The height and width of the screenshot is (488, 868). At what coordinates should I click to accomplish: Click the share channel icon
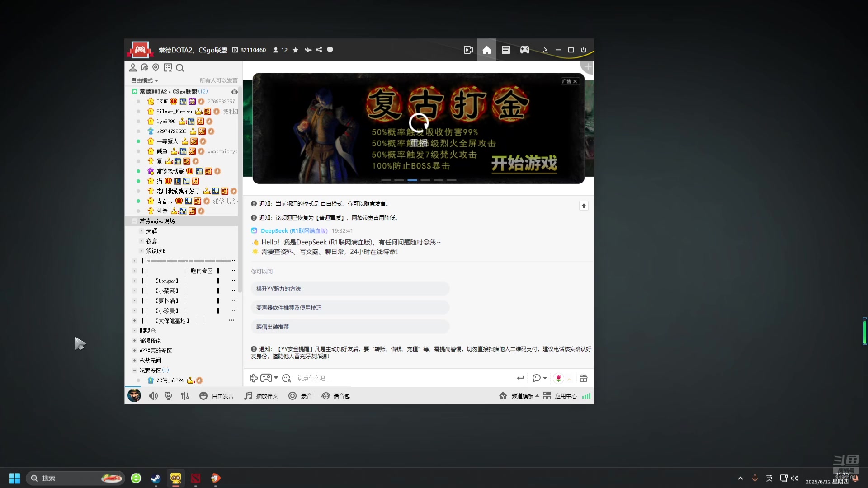pos(319,50)
